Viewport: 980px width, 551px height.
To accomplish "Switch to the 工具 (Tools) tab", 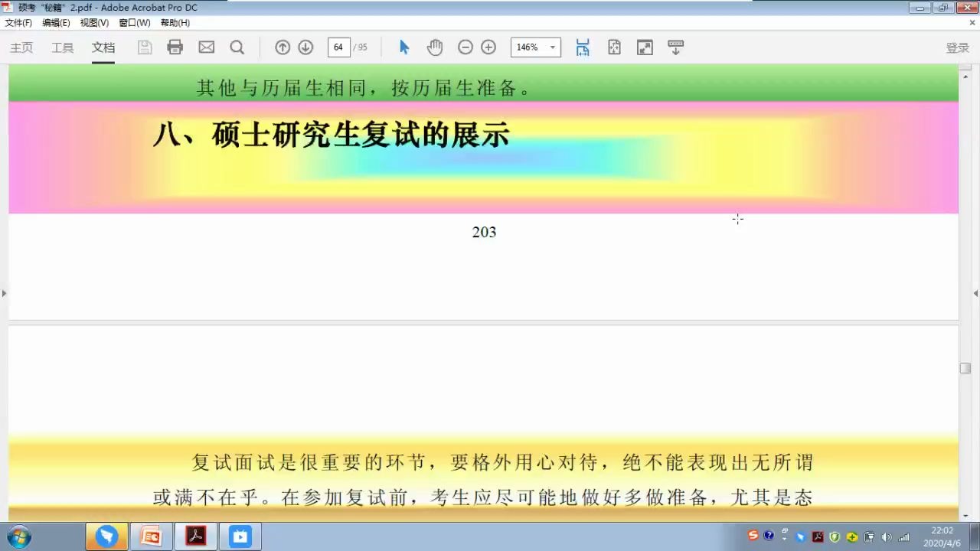I will (x=62, y=47).
